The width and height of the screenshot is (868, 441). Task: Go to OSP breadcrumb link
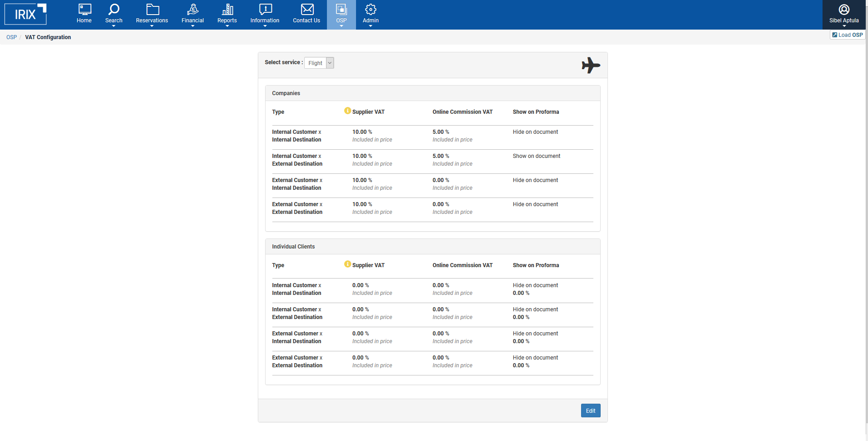point(11,37)
